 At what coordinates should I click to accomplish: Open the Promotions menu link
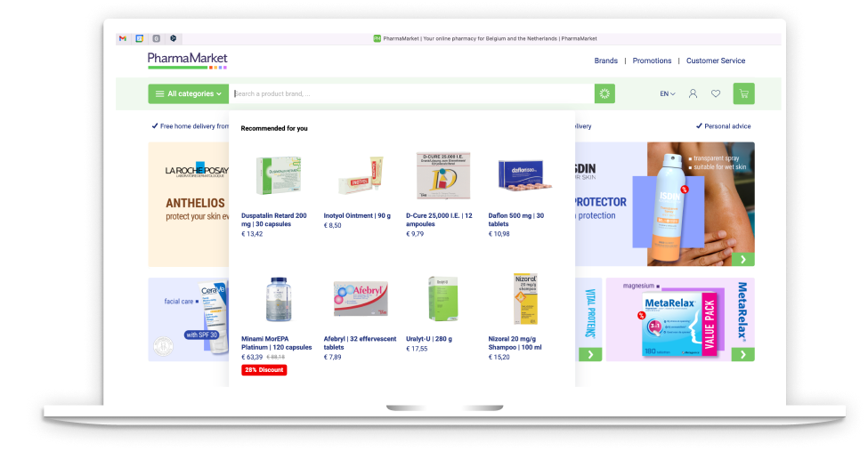tap(652, 61)
